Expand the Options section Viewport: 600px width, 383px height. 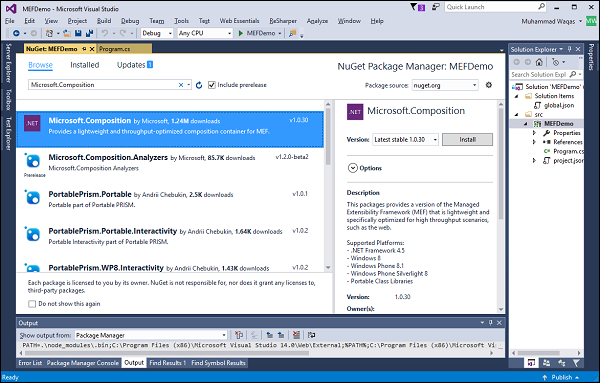coord(352,168)
